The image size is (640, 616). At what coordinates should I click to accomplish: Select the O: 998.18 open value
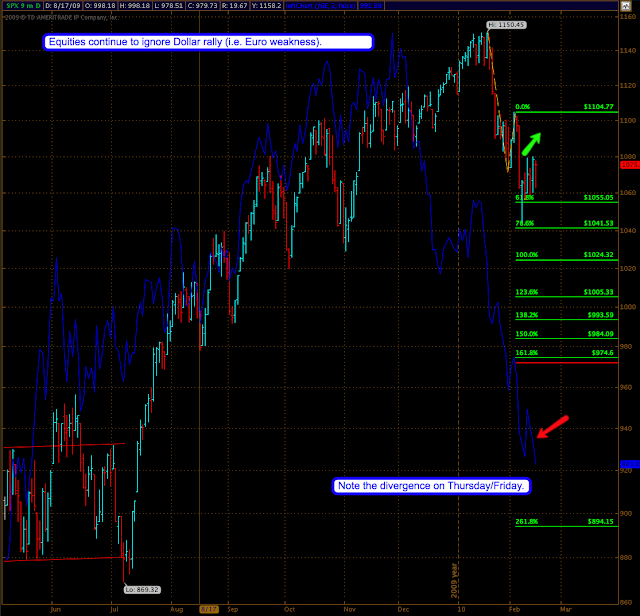[x=100, y=6]
